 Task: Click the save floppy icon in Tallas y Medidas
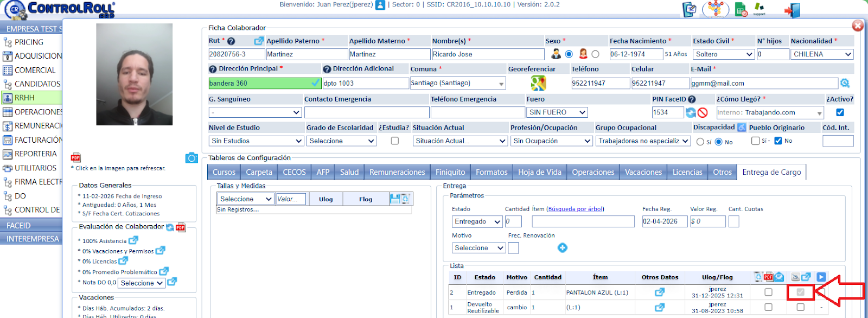pyautogui.click(x=395, y=199)
